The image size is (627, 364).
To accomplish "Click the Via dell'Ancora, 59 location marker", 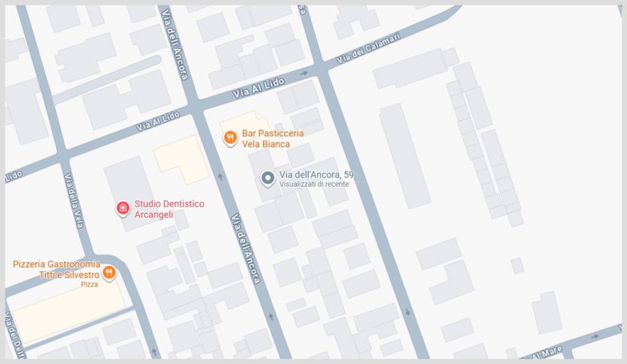I will coord(268,178).
